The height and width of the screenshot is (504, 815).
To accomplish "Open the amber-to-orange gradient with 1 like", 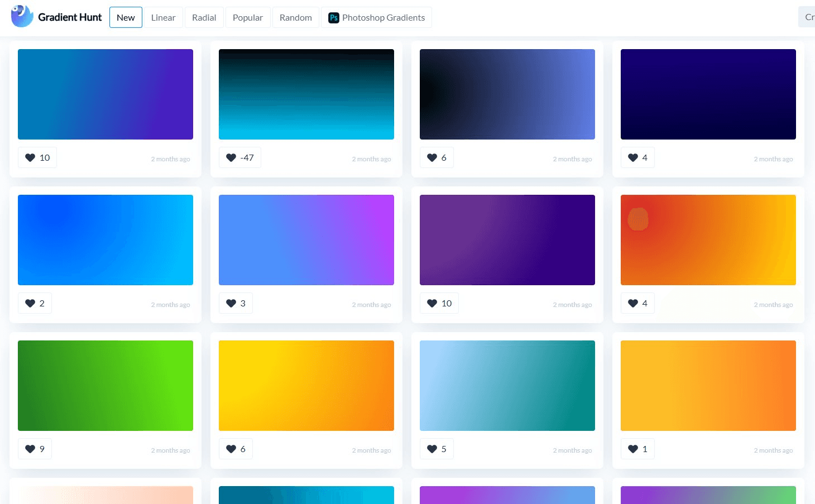I will pyautogui.click(x=708, y=386).
